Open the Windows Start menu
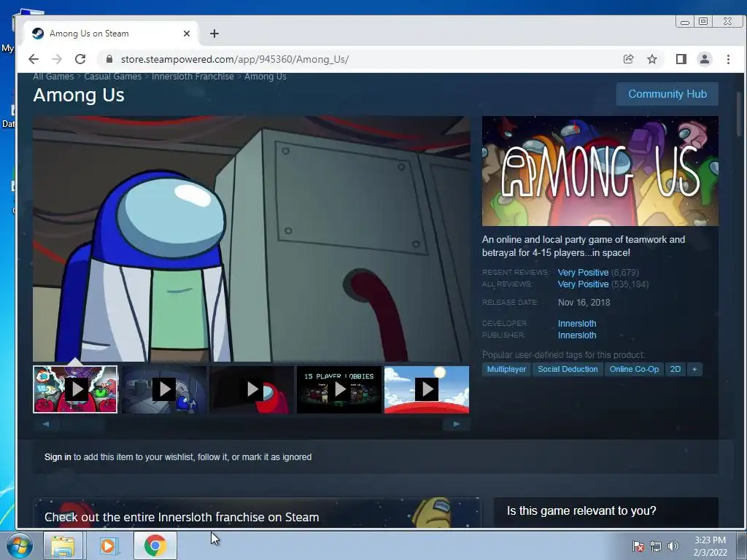 [x=20, y=545]
